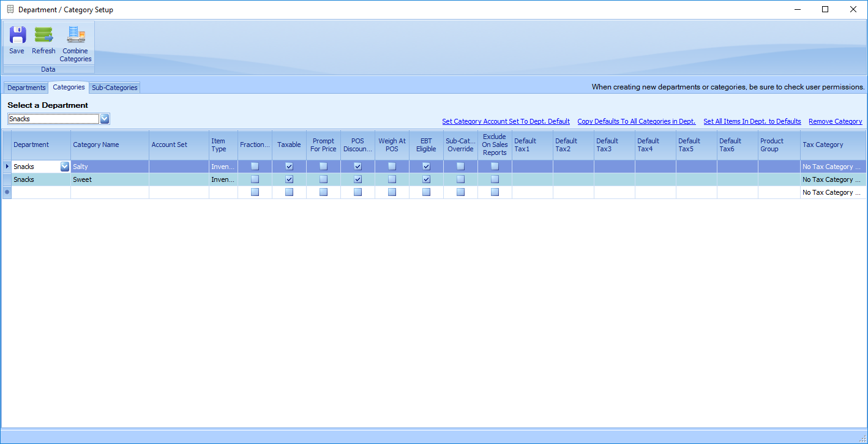Click empty Category Name cell in new row

(110, 192)
